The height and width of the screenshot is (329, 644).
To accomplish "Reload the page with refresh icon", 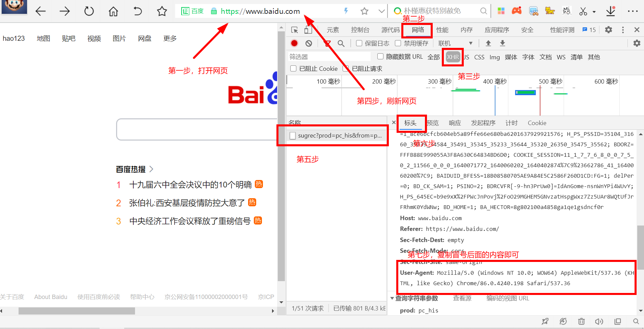I will 89,11.
